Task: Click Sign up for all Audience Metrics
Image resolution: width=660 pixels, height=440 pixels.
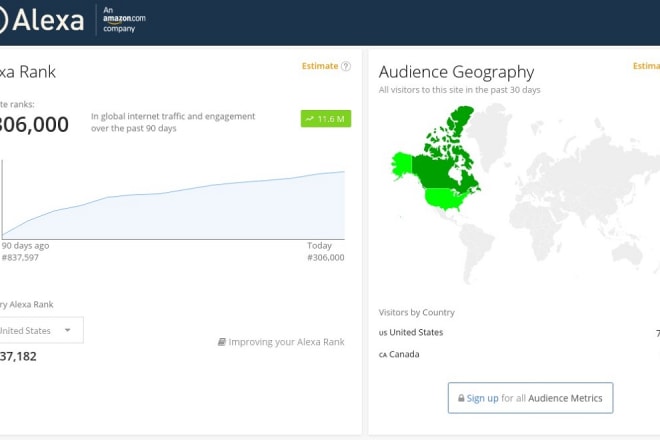Action: 530,398
